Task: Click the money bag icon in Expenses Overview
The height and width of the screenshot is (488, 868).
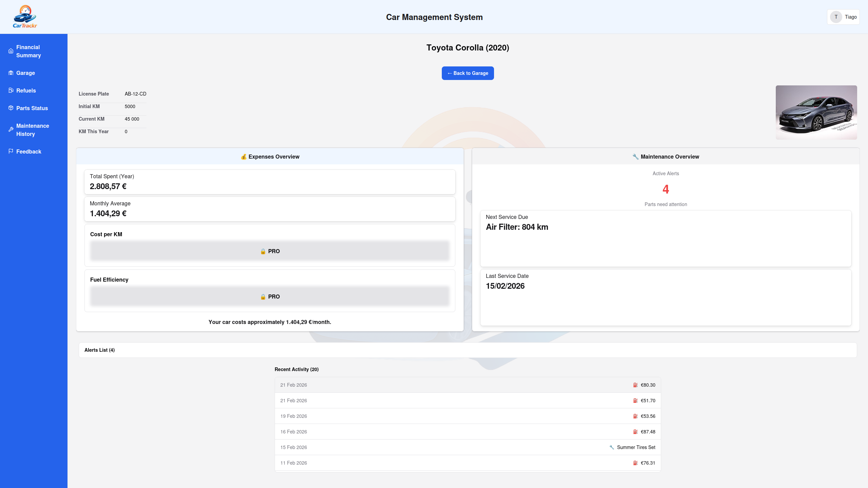Action: 243,157
